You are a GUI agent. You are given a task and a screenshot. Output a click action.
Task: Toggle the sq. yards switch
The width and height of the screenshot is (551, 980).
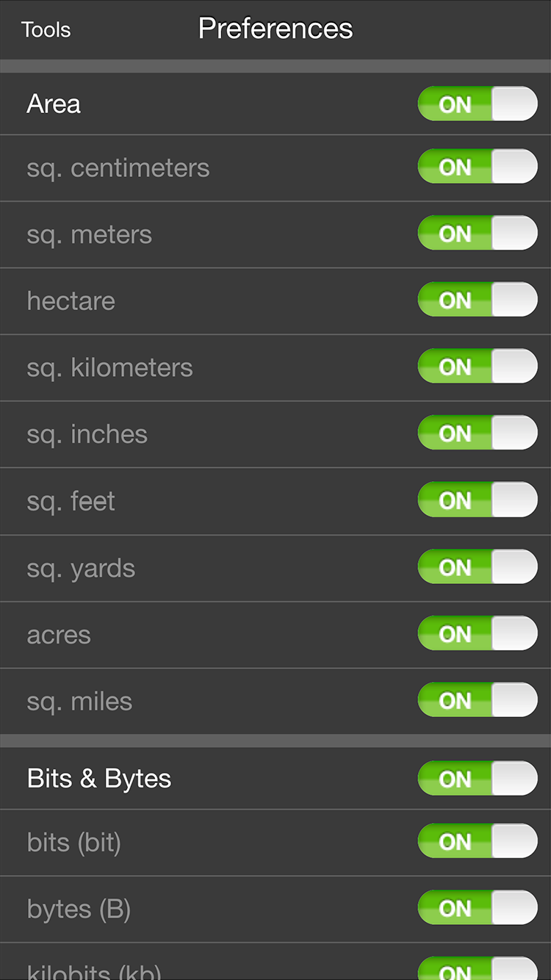point(478,567)
